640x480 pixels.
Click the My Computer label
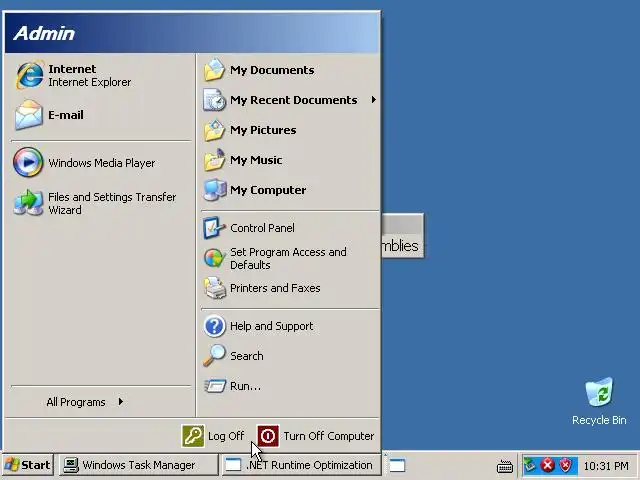coord(268,190)
